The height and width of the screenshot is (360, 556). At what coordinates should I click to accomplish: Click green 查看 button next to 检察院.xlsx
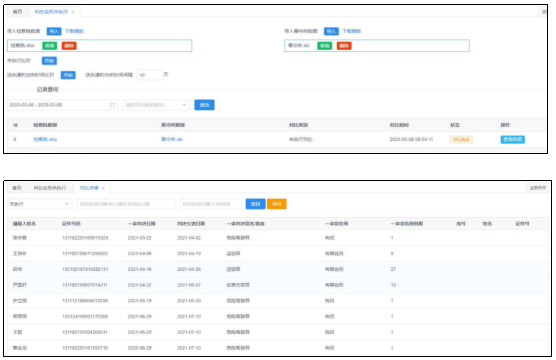50,46
